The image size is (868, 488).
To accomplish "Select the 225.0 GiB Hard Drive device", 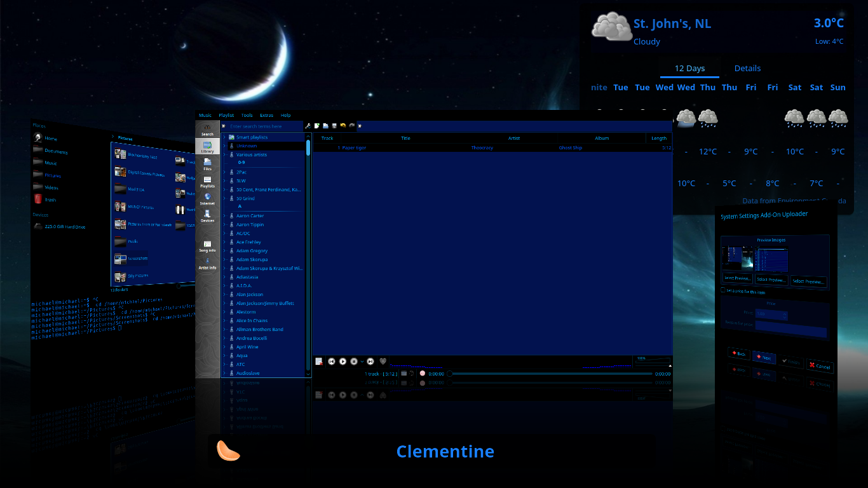I will tap(59, 226).
